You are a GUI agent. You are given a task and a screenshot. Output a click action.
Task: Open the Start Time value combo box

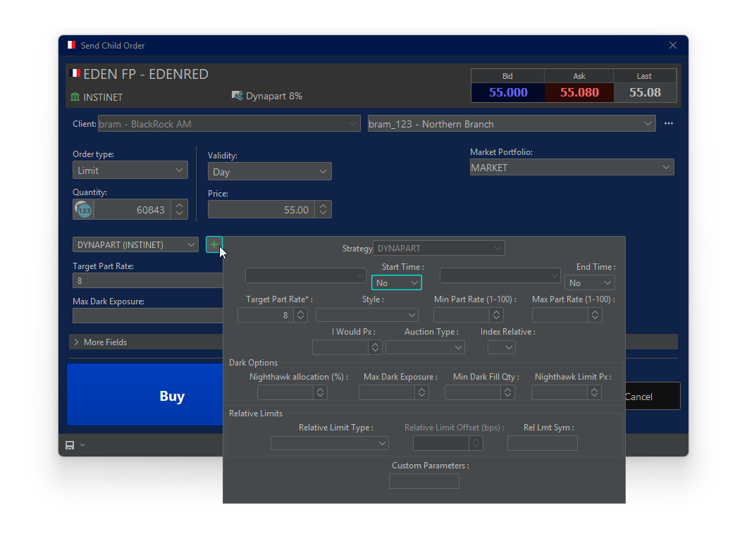(305, 275)
